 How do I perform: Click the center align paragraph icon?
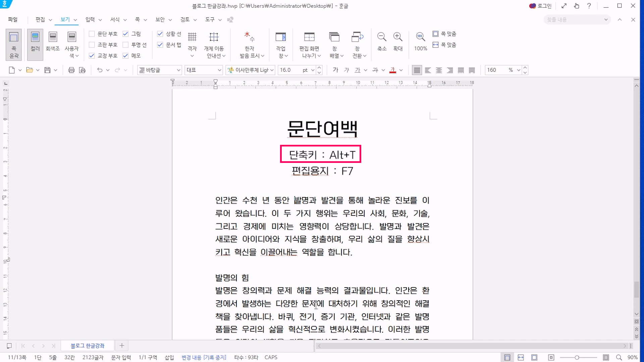coord(439,70)
